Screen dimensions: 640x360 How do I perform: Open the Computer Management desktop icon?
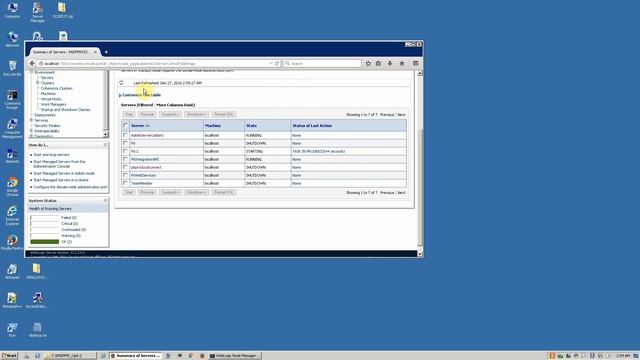[12, 129]
